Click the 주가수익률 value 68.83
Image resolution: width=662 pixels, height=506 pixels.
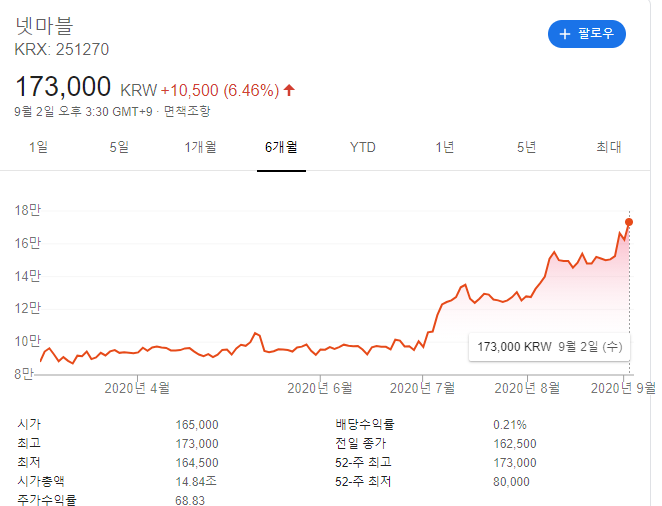pyautogui.click(x=190, y=501)
